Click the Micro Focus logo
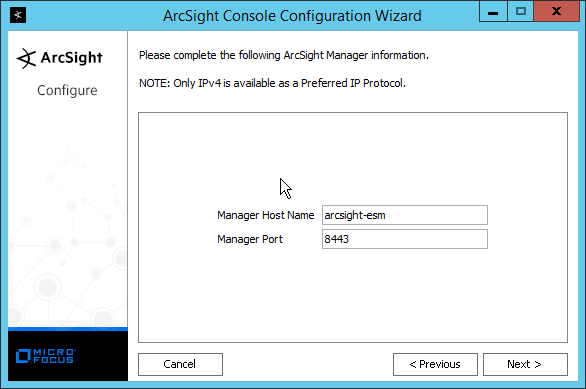The height and width of the screenshot is (389, 586). point(46,356)
